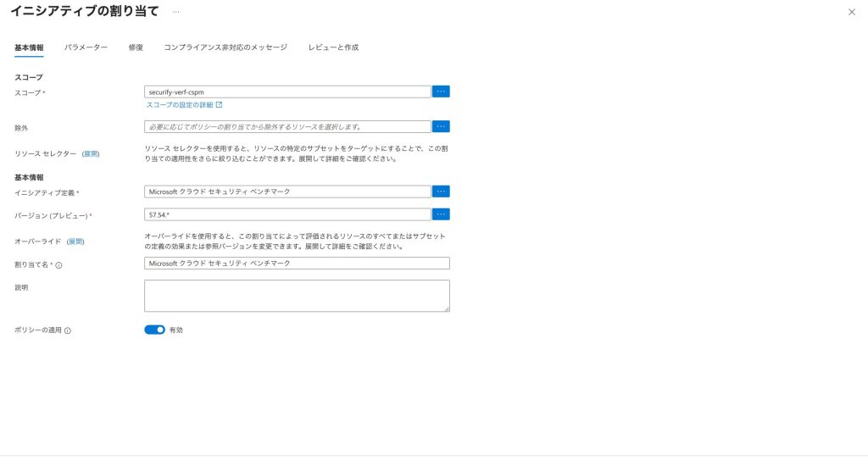Screen dimensions: 868x461
Task: Switch to the パラメーター tab
Action: [x=86, y=47]
